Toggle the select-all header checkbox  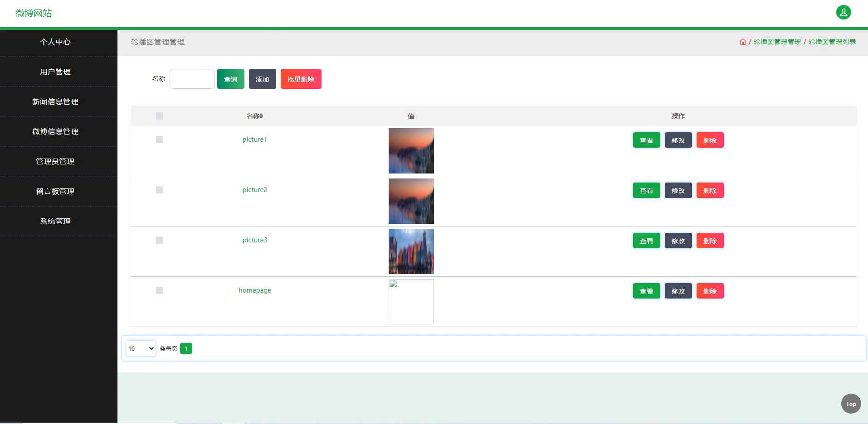[x=160, y=116]
